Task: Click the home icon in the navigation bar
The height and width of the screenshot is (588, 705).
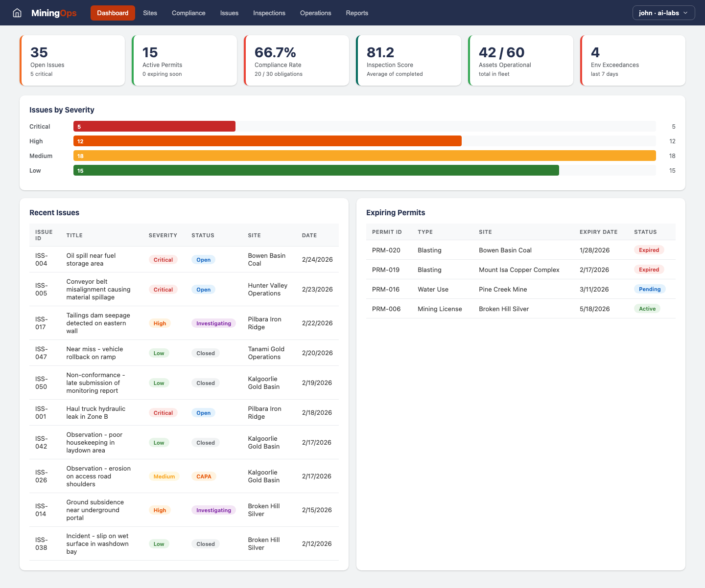Action: coord(17,13)
